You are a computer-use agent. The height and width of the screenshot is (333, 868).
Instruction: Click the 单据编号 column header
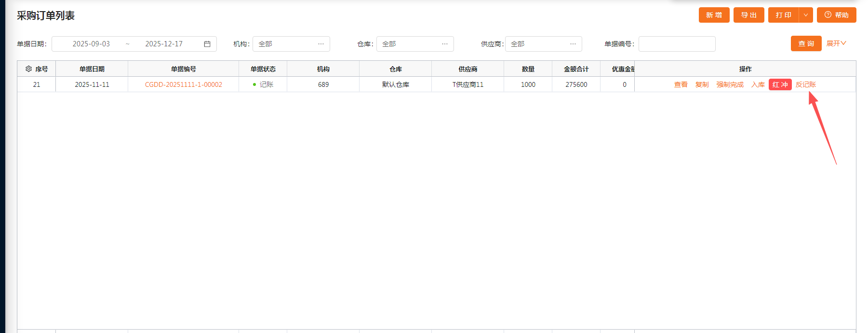(x=184, y=69)
